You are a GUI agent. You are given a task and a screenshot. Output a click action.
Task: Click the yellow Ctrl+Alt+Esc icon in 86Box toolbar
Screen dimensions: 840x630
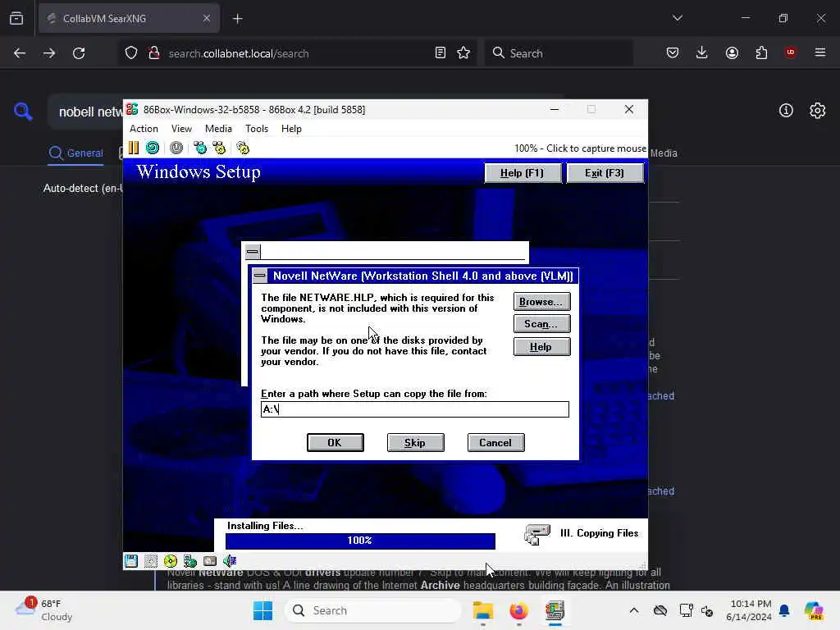tap(219, 148)
